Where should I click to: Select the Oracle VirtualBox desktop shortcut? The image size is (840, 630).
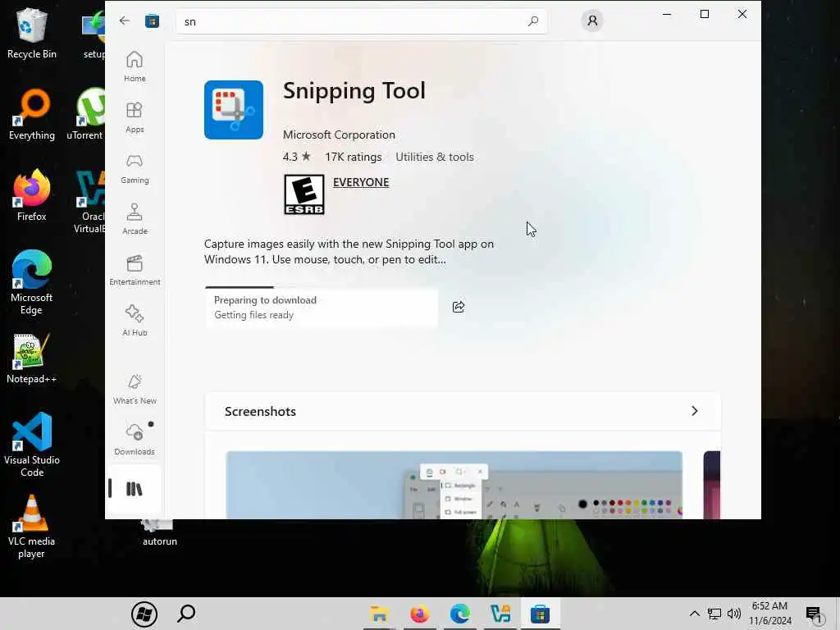89,202
